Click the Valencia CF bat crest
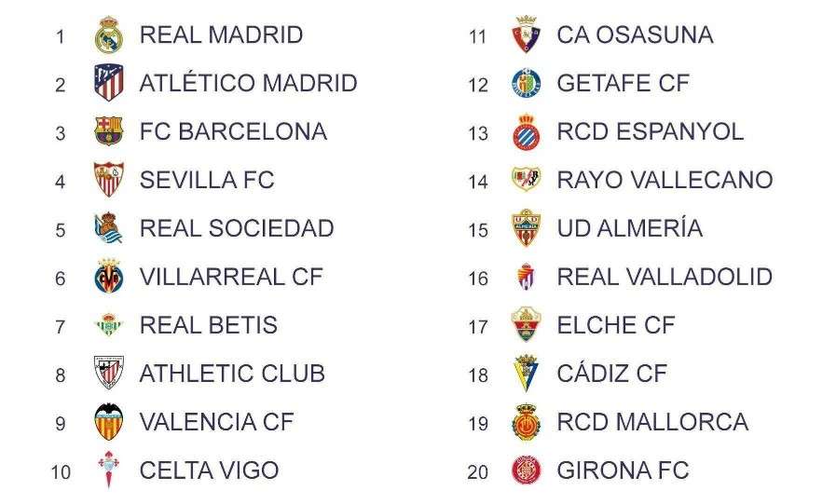 click(x=108, y=422)
